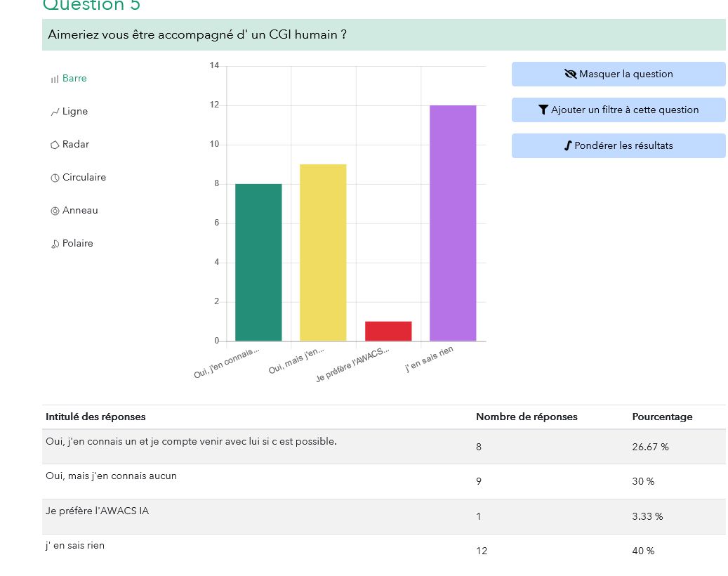Click the green bar for Oui, j'en connais

click(x=258, y=262)
